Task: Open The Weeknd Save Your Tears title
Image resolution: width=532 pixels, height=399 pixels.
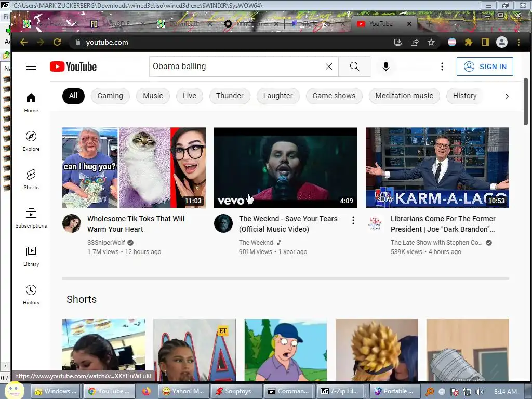Action: click(x=288, y=224)
